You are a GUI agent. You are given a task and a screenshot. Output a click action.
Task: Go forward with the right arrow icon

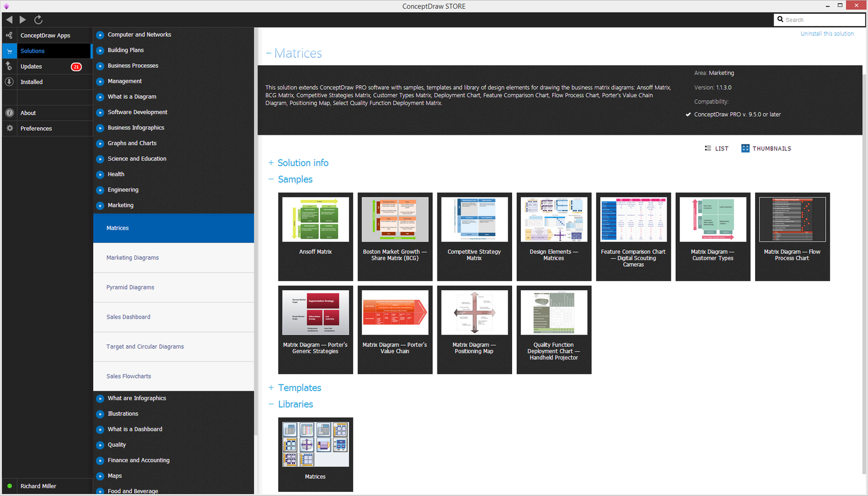[x=23, y=20]
